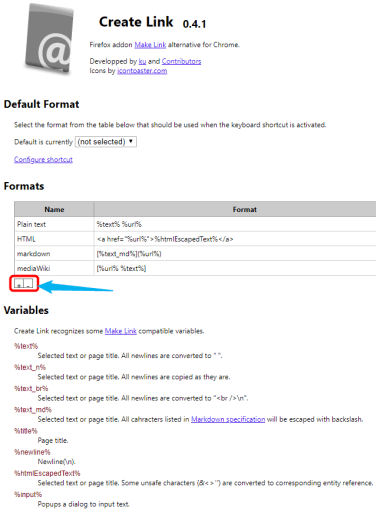Open the default format dropdown
The width and height of the screenshot is (376, 510).
[106, 142]
